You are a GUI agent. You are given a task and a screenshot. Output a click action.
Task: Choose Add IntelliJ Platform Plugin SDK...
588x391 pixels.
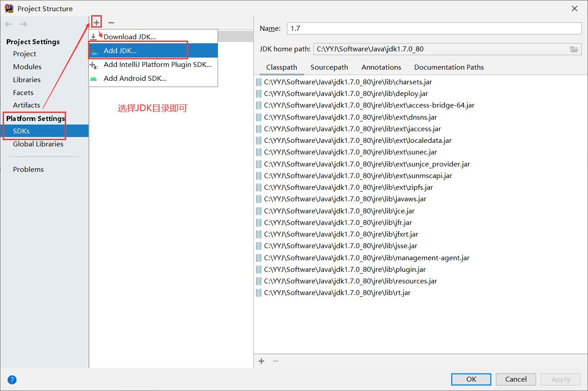(x=153, y=65)
